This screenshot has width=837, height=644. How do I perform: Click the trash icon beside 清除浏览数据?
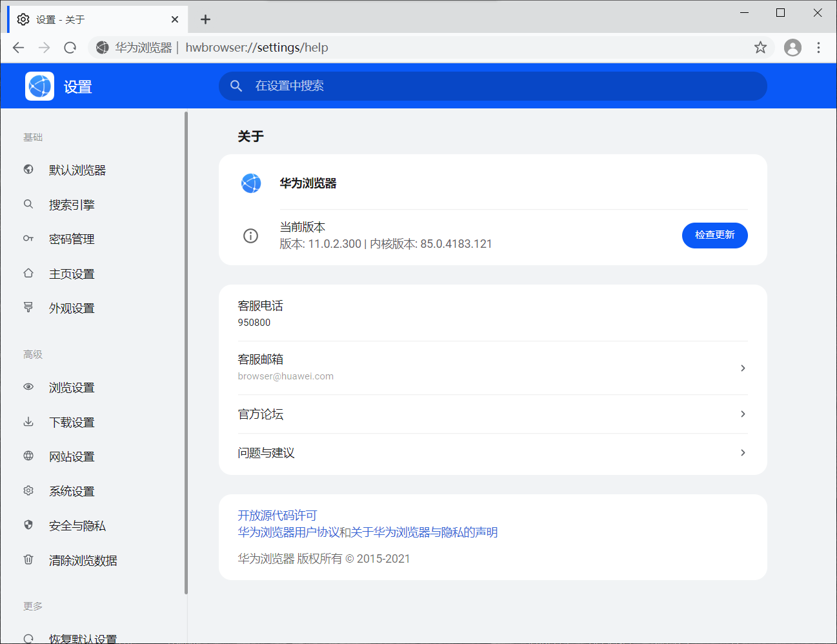click(x=28, y=559)
